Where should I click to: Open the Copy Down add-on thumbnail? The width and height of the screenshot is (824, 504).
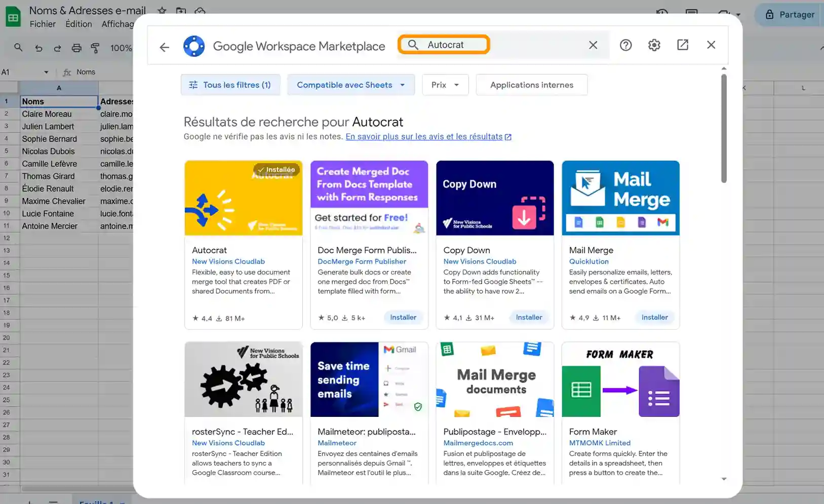pyautogui.click(x=495, y=198)
